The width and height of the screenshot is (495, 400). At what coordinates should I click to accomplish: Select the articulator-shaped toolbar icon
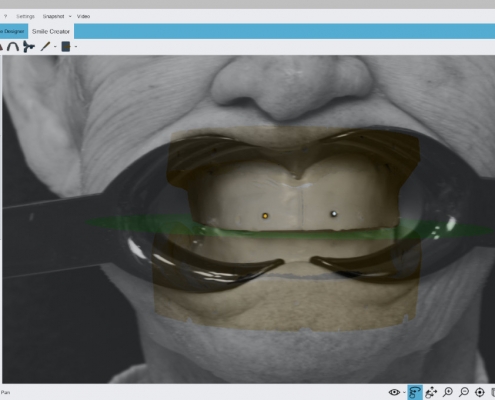29,46
